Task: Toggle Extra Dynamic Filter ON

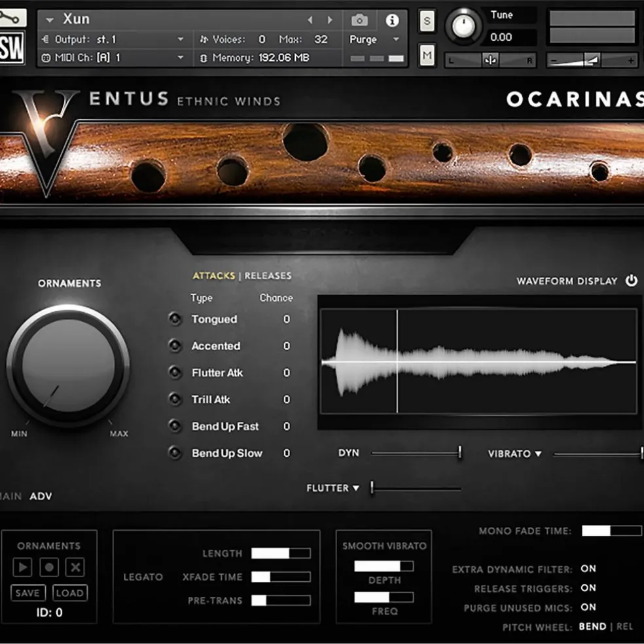Action: [588, 569]
